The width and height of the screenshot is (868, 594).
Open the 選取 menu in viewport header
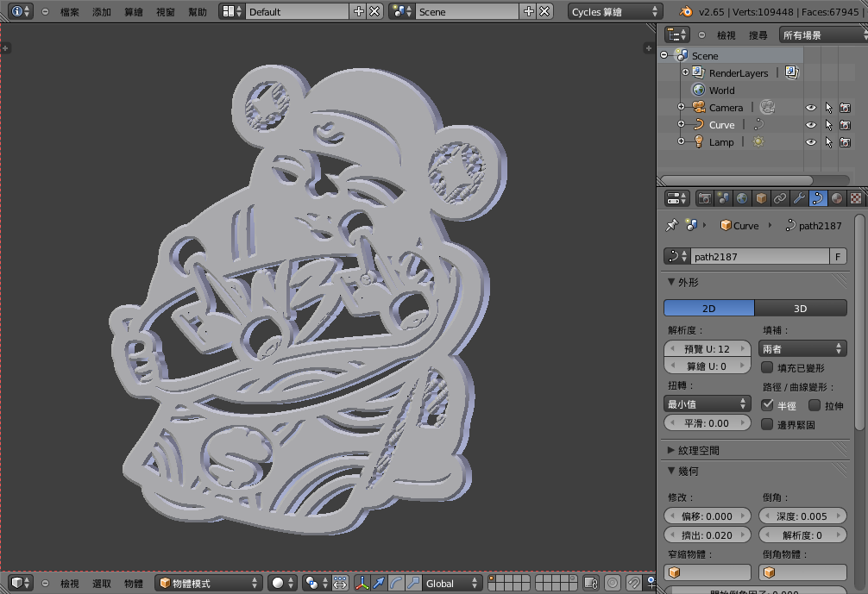(x=102, y=583)
